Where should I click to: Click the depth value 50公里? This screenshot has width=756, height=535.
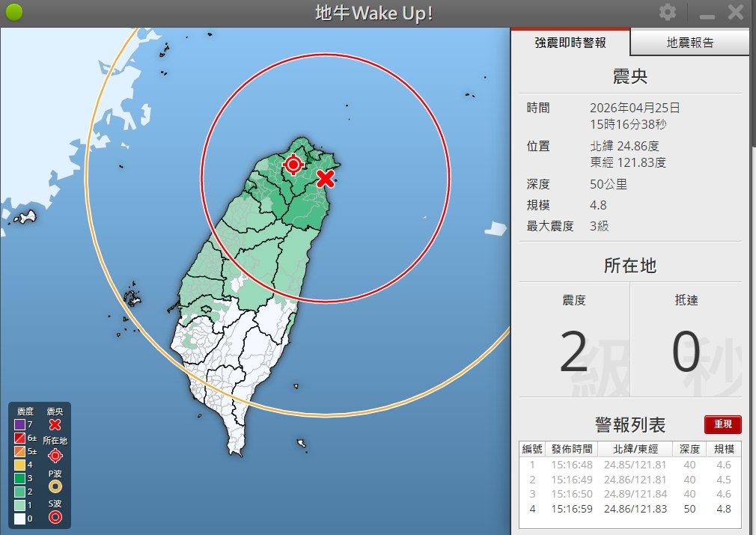pos(609,184)
